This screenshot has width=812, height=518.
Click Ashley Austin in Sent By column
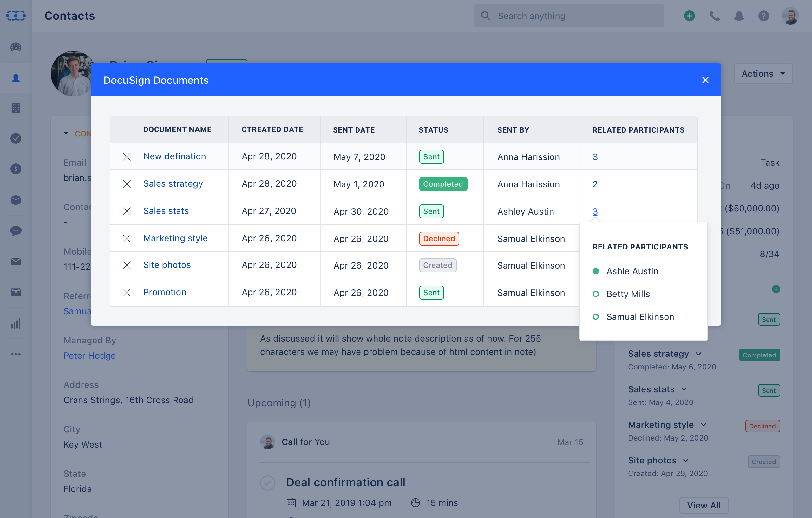[x=525, y=212]
